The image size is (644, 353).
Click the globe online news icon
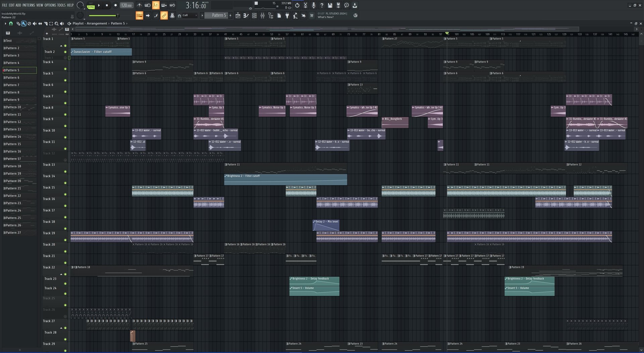point(356,15)
